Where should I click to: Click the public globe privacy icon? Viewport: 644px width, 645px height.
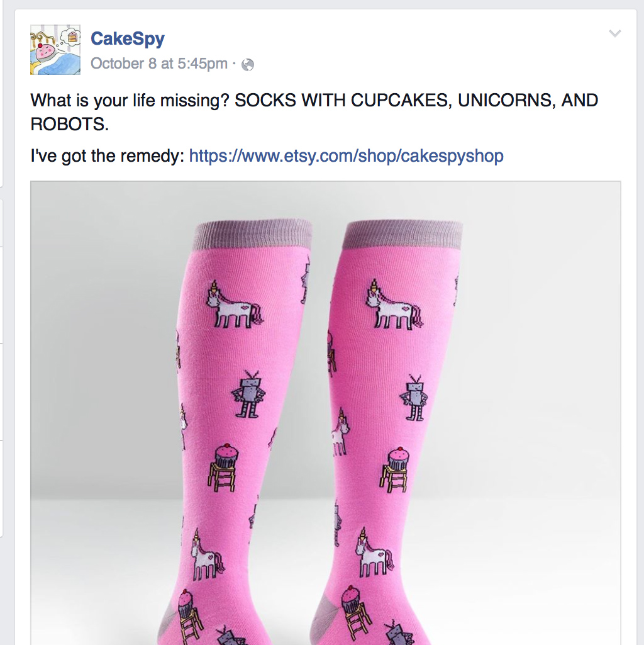(248, 65)
